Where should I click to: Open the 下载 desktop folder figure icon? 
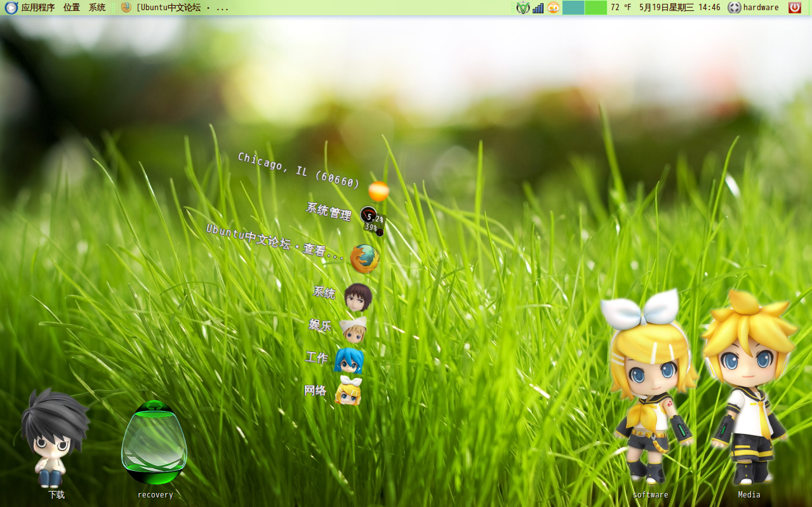pos(55,438)
